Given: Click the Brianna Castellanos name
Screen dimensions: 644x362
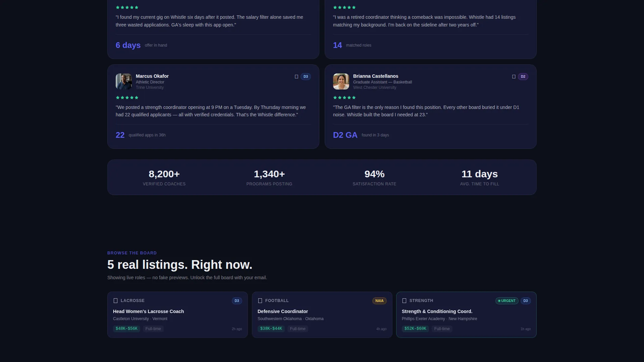Looking at the screenshot, I should pyautogui.click(x=376, y=76).
